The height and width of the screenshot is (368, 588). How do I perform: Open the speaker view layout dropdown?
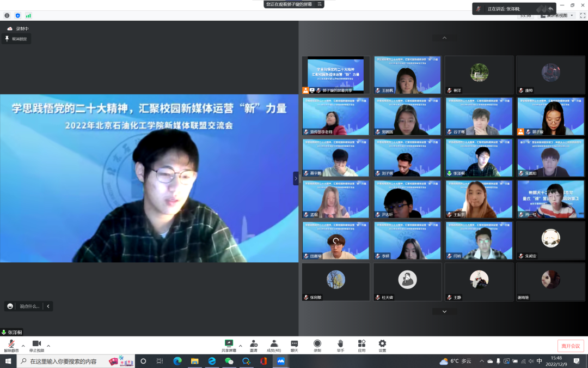pyautogui.click(x=556, y=15)
